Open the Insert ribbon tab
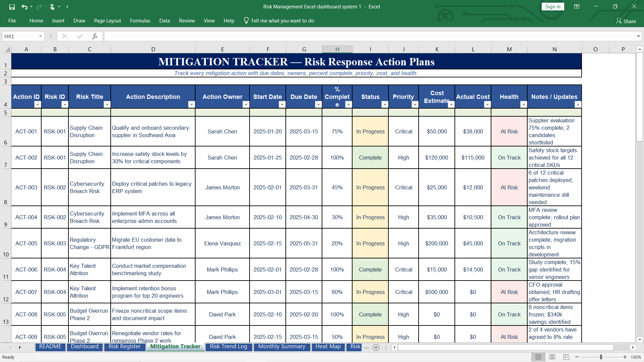Viewport: 644px width, 362px height. (58, 21)
